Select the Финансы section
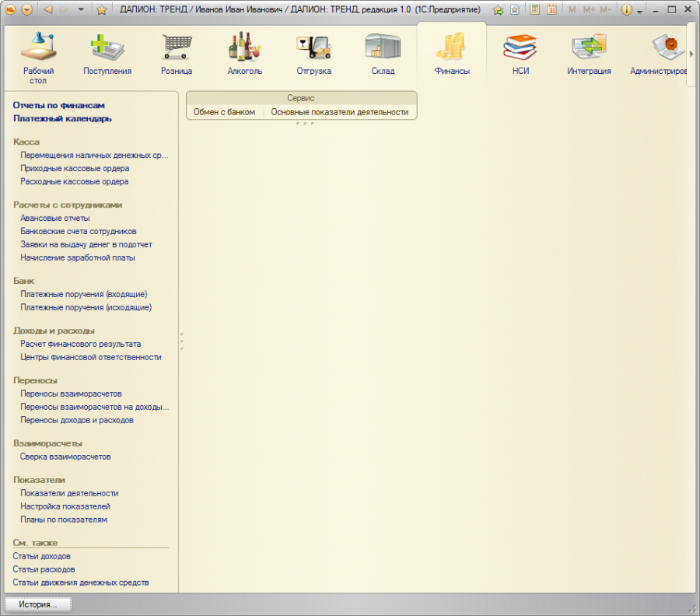 tap(452, 54)
